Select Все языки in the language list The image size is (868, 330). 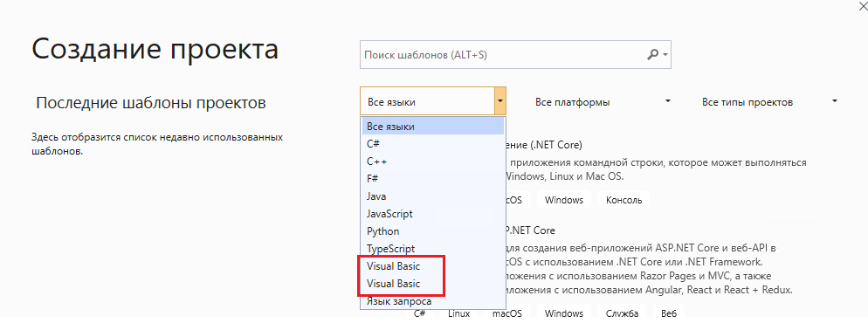pos(433,127)
